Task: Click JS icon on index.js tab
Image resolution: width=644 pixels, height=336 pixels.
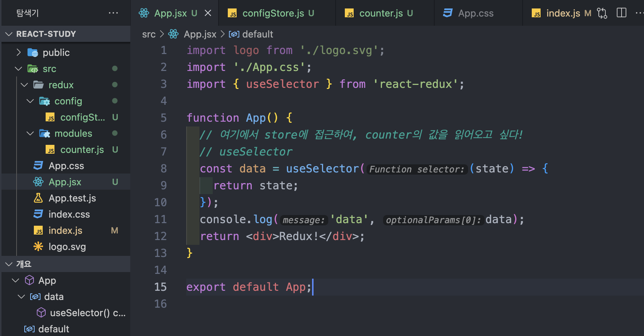Action: [x=536, y=14]
